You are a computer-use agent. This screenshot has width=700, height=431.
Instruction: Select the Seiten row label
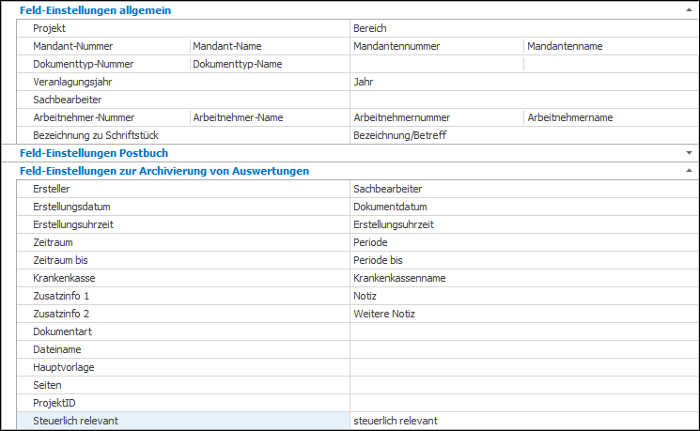pyautogui.click(x=47, y=385)
